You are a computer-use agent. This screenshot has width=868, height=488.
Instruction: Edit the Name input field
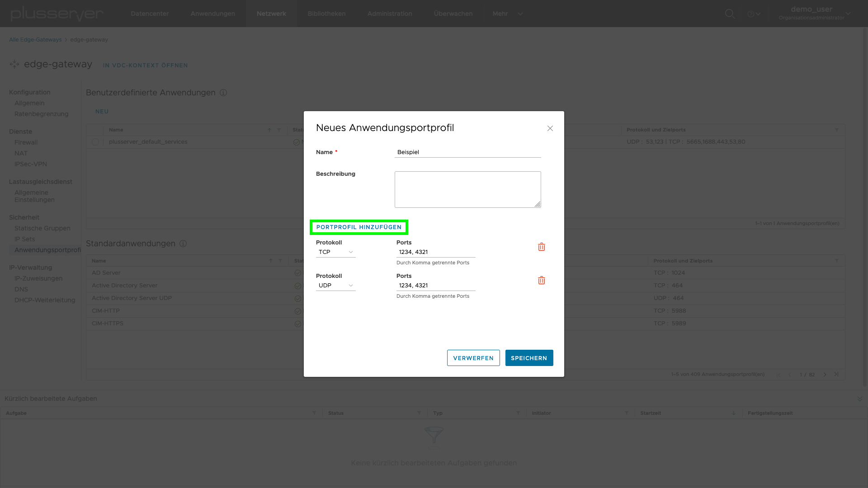point(467,152)
